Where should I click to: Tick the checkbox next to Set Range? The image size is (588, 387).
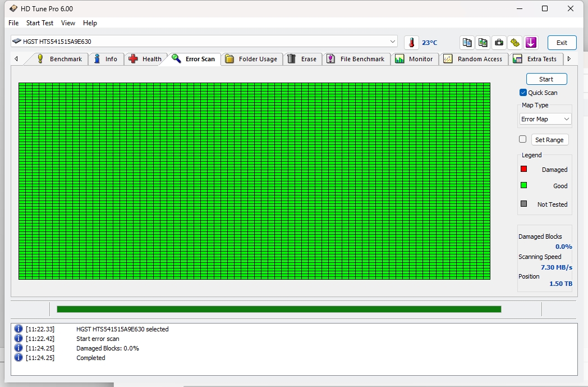point(523,139)
